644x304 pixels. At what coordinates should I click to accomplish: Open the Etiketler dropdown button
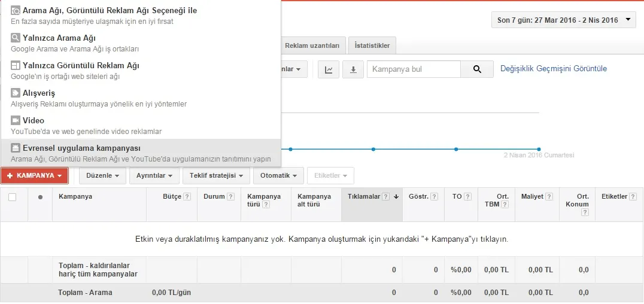330,175
